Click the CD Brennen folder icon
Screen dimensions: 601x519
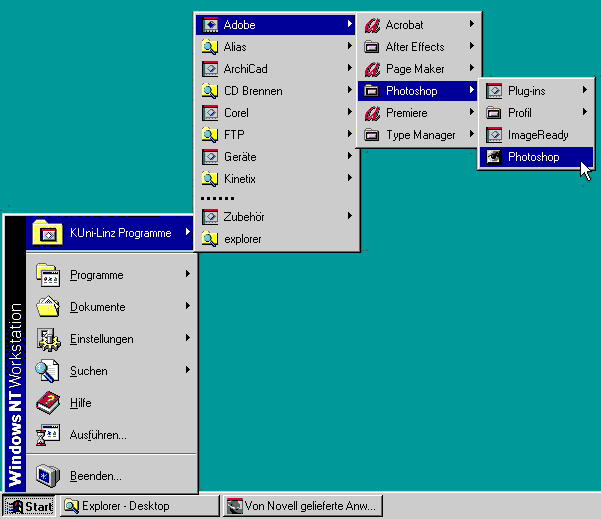(x=210, y=91)
